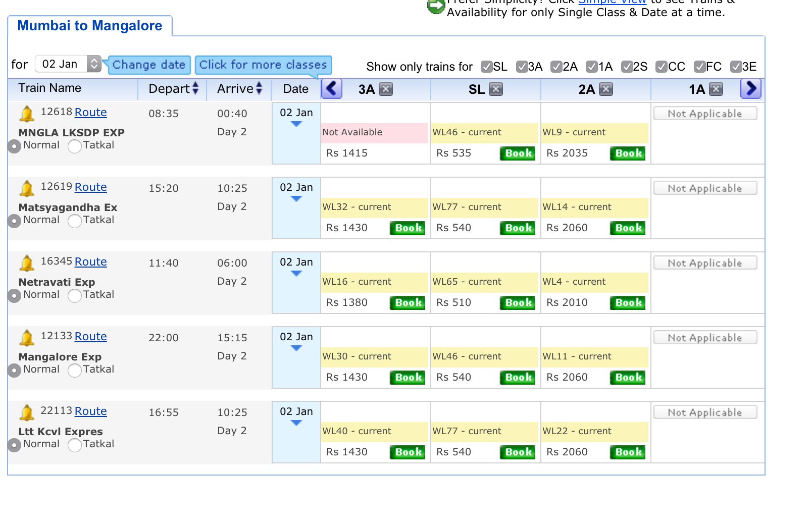Sort trains by Depart time arrows
812x524 pixels.
coord(195,88)
